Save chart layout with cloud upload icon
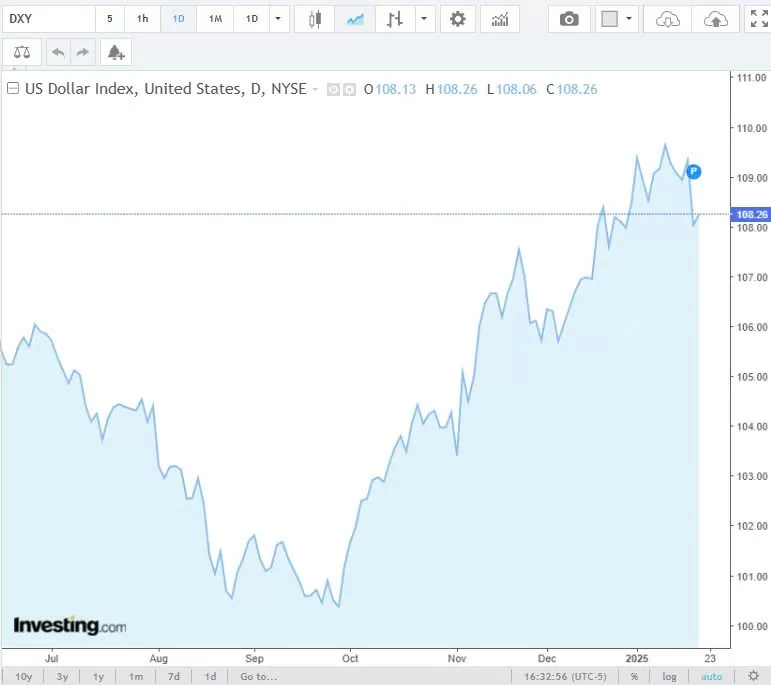Viewport: 771px width, 685px height. click(716, 19)
